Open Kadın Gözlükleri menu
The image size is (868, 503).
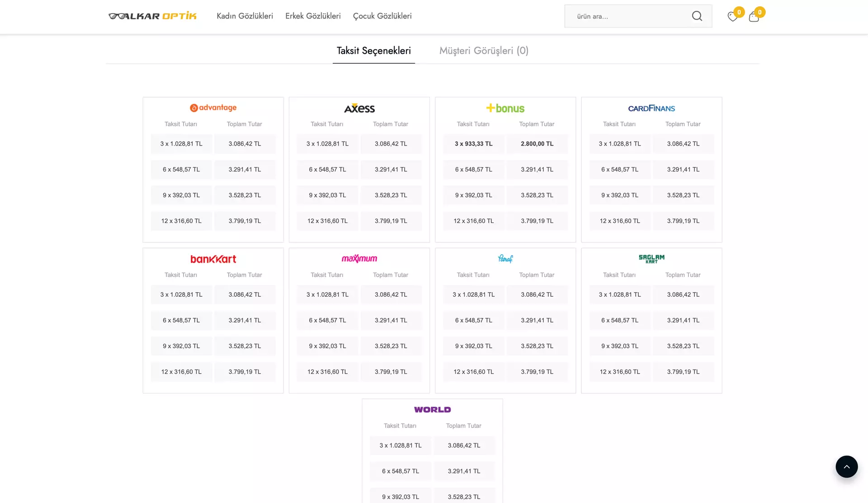click(245, 16)
